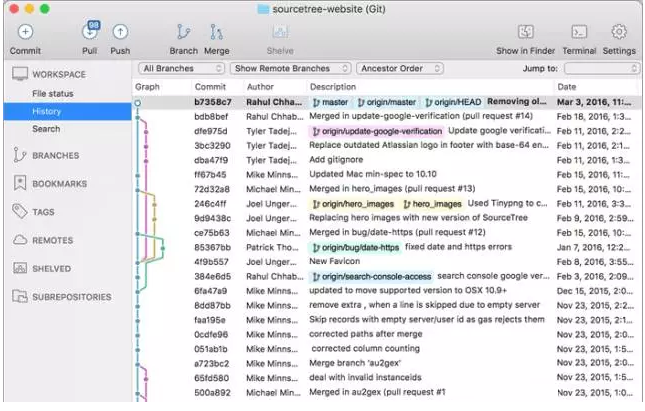
Task: Sort by the Author column header
Action: [260, 87]
